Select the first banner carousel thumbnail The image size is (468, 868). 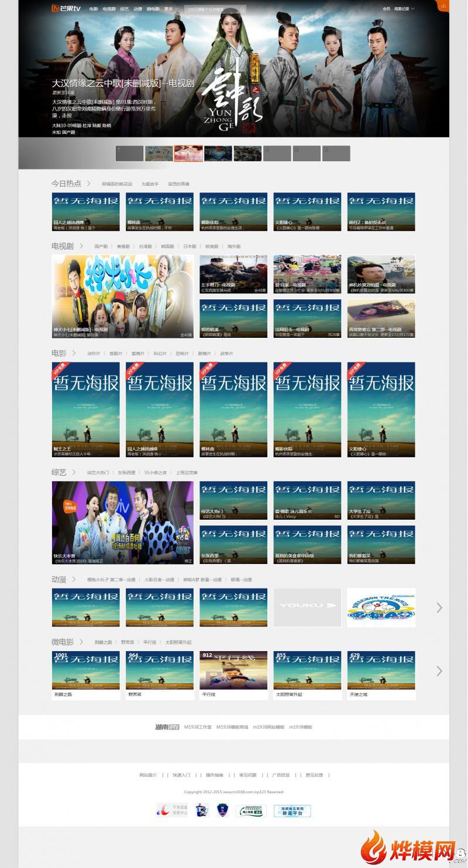[129, 154]
